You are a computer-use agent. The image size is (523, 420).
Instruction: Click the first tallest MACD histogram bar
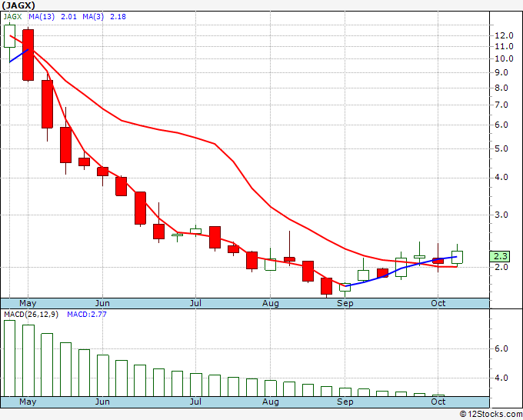9,358
